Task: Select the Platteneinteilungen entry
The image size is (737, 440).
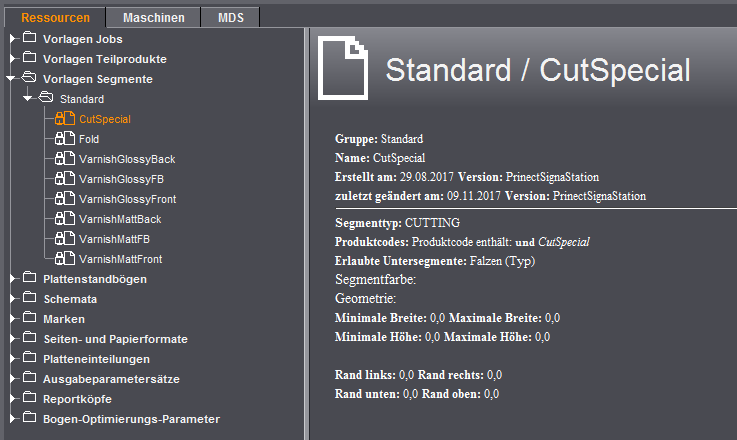Action: (96, 359)
